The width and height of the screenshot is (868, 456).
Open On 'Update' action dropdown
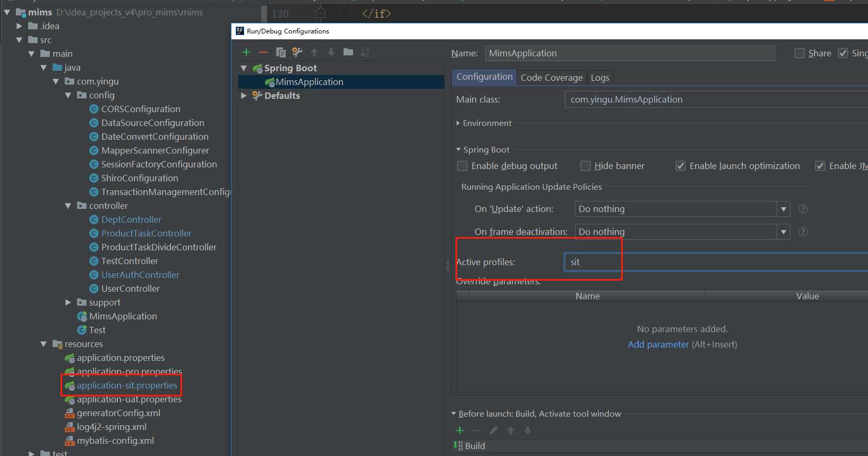click(783, 209)
